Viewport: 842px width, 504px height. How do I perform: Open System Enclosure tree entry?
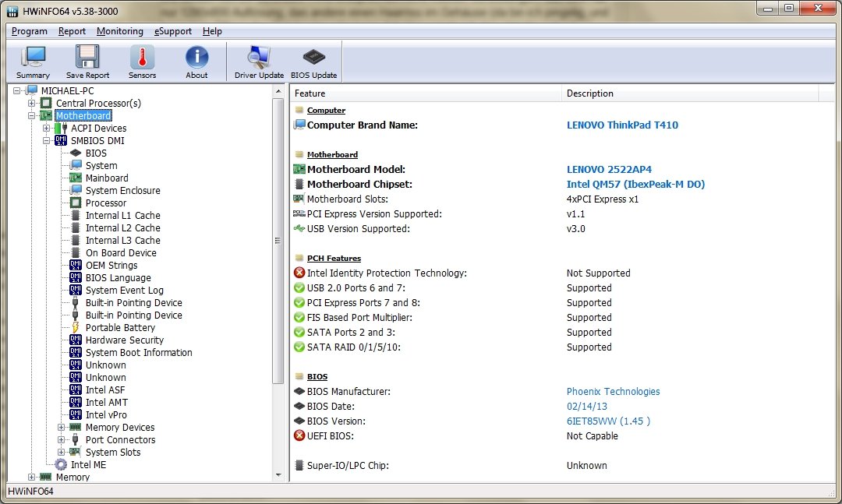tap(123, 191)
